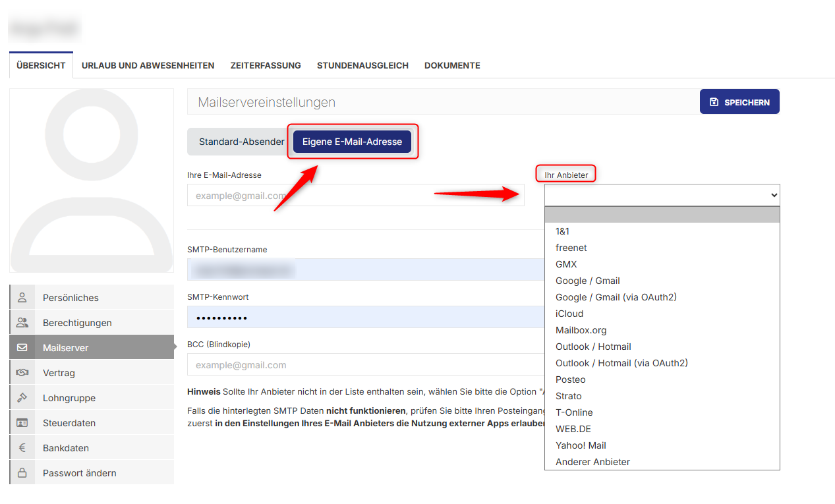Open the Persönliches section via its person icon

[22, 297]
